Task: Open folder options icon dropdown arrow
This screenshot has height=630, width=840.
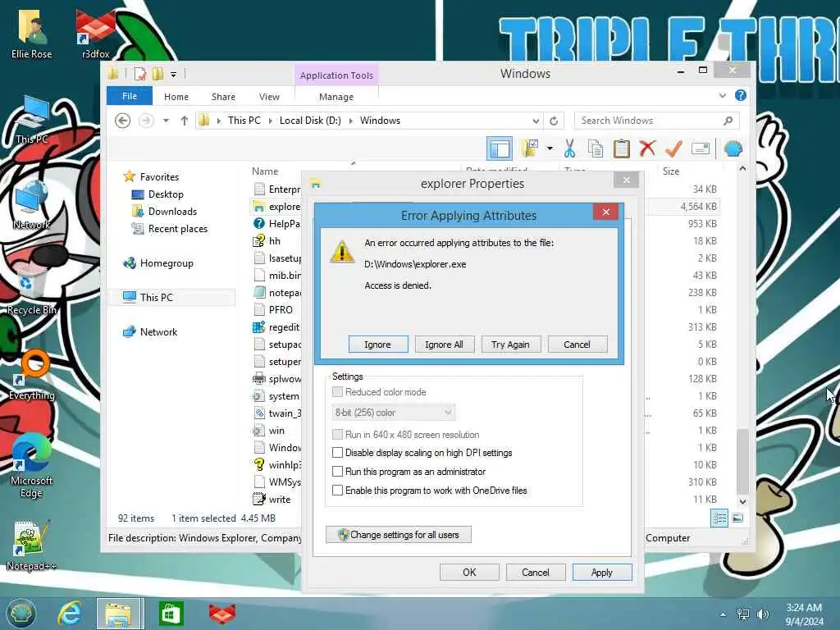Action: (x=550, y=148)
